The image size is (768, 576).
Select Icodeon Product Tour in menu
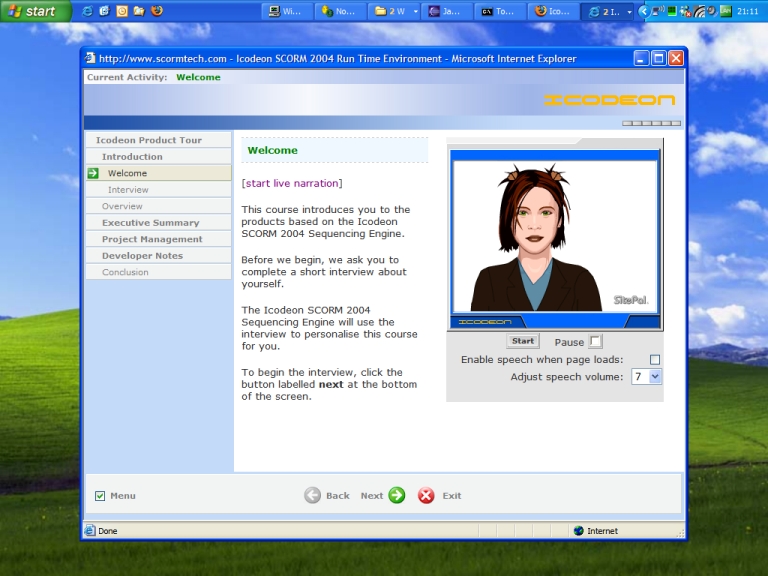[x=158, y=140]
